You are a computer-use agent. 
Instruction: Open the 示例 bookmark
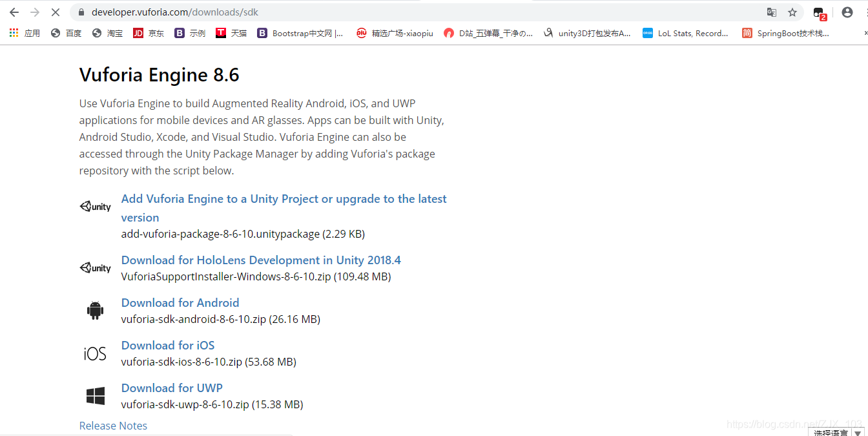click(x=190, y=33)
